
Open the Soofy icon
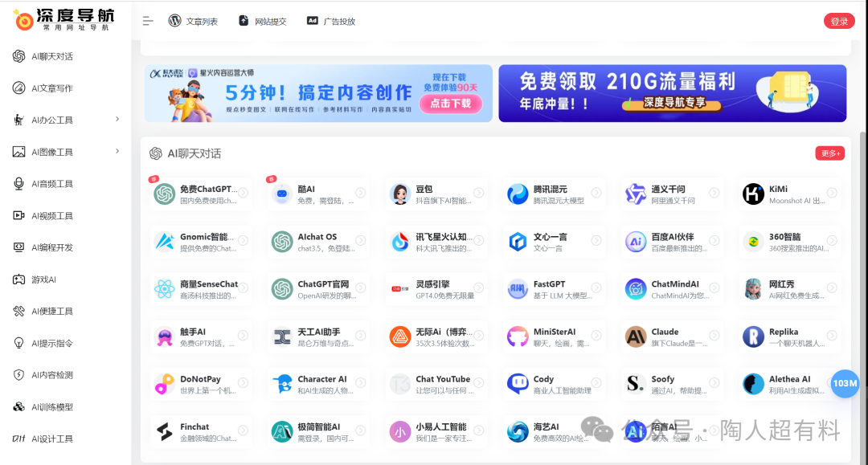pyautogui.click(x=636, y=384)
